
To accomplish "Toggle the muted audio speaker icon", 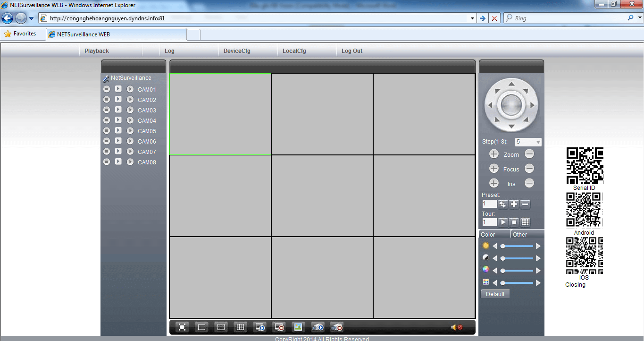I will [456, 327].
